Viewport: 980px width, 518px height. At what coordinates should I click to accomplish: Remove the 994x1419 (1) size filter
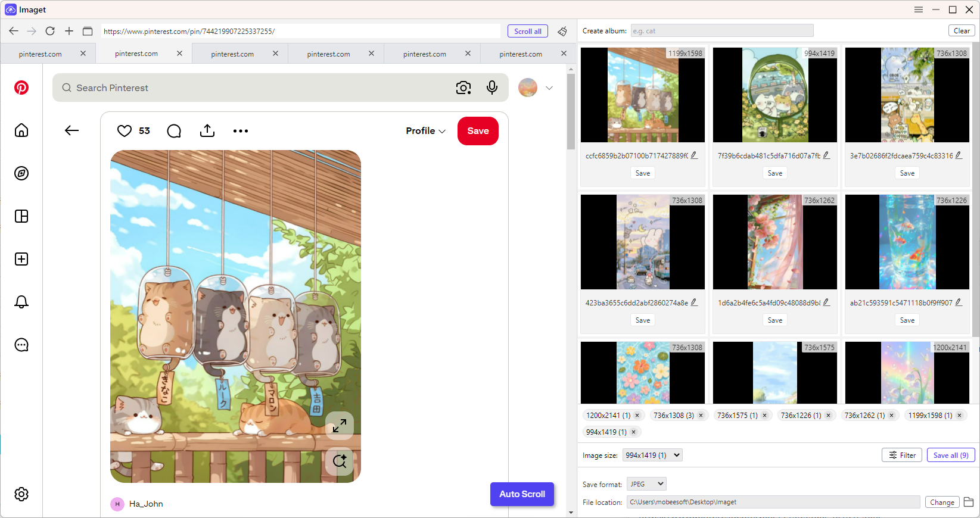tap(634, 432)
